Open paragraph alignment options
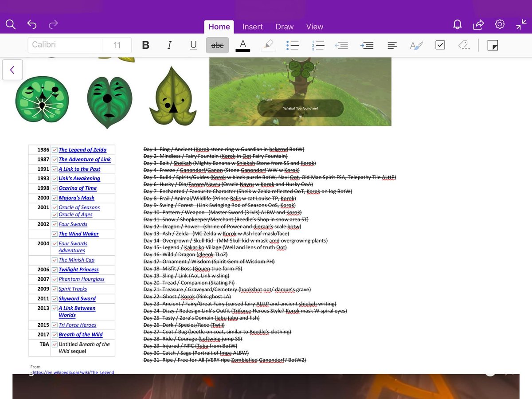Image resolution: width=532 pixels, height=399 pixels. (392, 45)
